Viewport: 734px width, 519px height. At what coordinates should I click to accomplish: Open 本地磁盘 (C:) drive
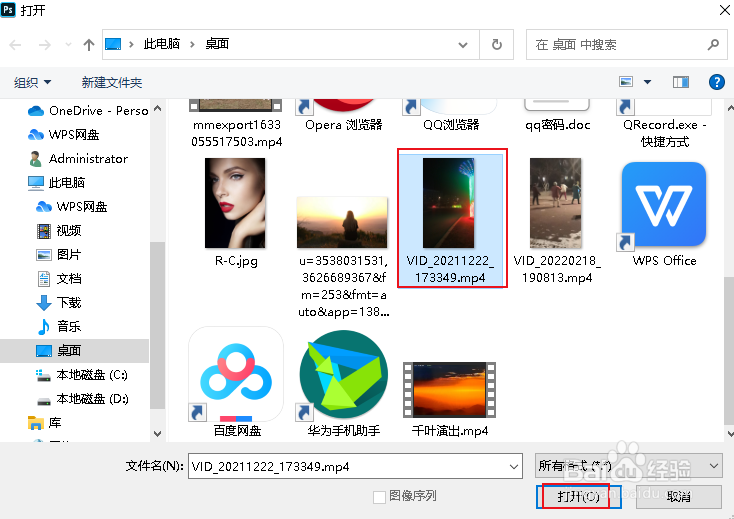[x=82, y=374]
